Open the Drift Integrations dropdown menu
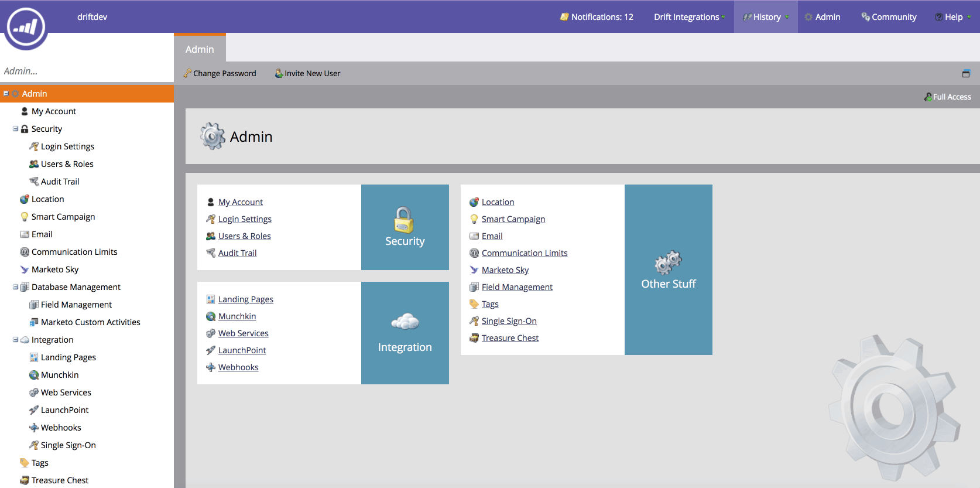Image resolution: width=980 pixels, height=488 pixels. [x=690, y=17]
